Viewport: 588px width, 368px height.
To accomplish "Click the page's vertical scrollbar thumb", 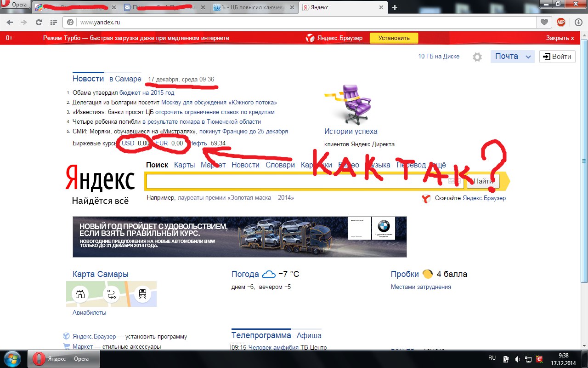I will pos(584,161).
